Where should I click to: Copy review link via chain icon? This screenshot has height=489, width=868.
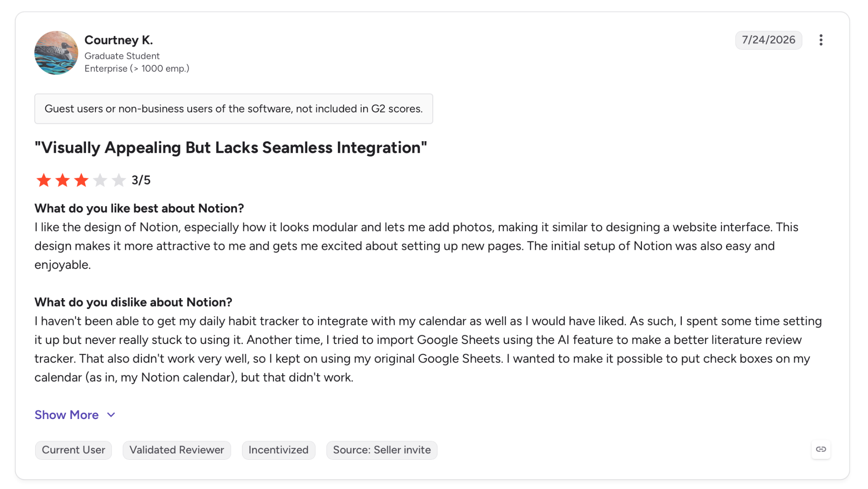821,449
